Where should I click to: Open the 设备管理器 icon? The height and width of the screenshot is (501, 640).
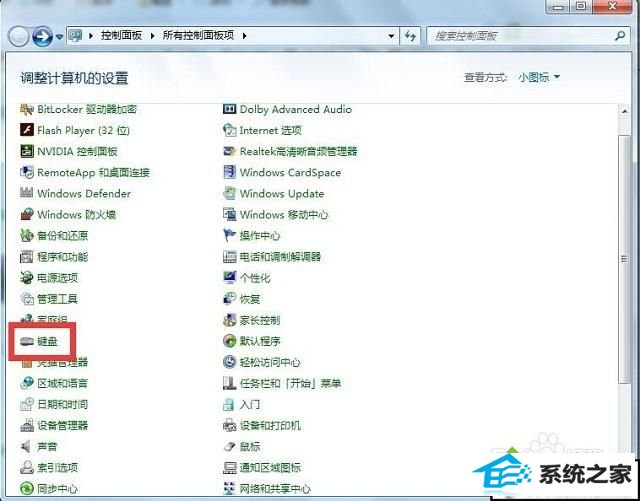(27, 426)
